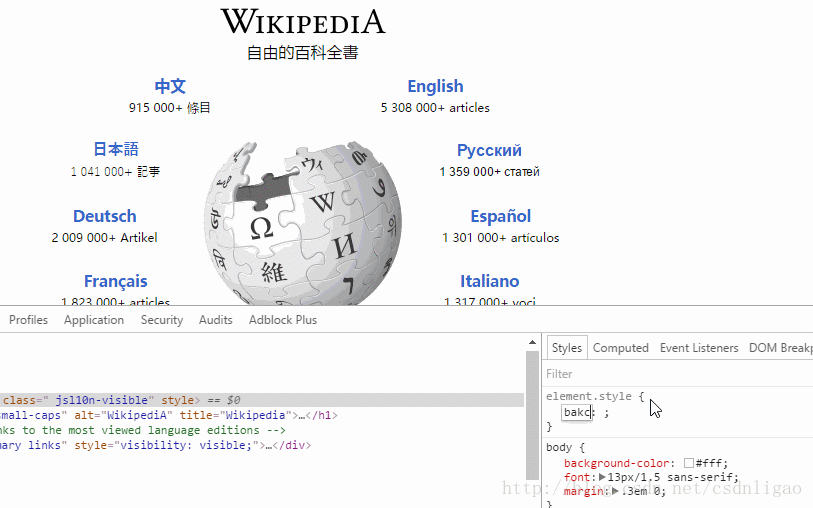The height and width of the screenshot is (508, 813).
Task: Open the English Wikipedia link
Action: (435, 86)
